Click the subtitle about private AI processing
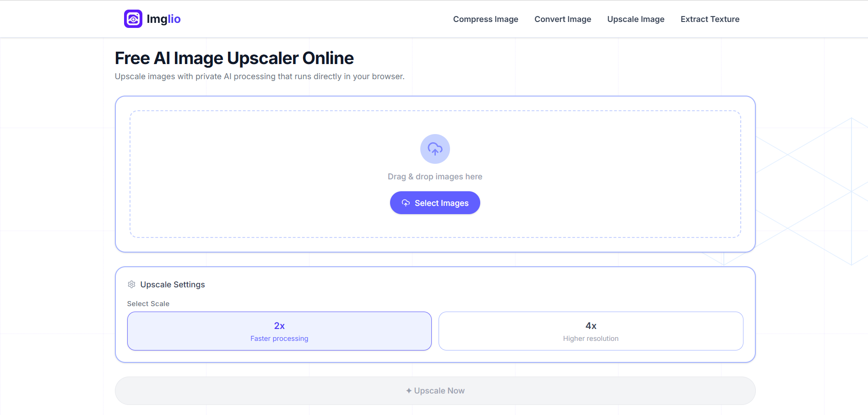The height and width of the screenshot is (415, 868). 260,76
